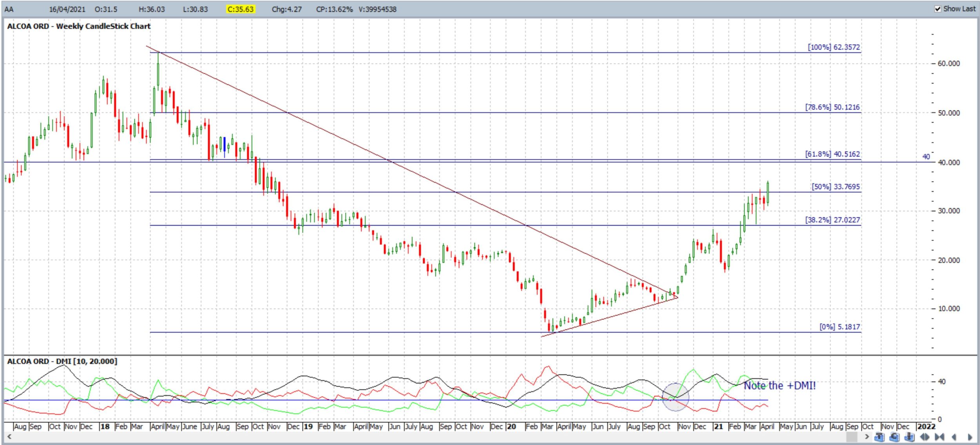
Task: Click the volume V:39954538
Action: (x=377, y=9)
